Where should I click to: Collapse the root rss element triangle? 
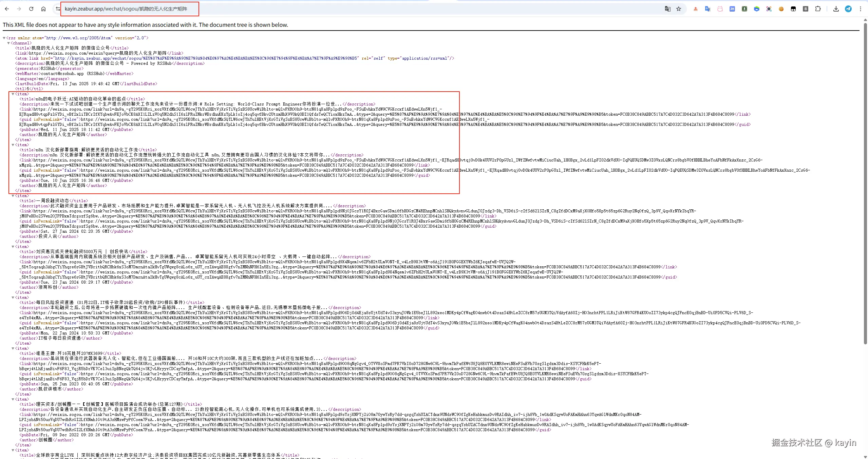(x=4, y=38)
